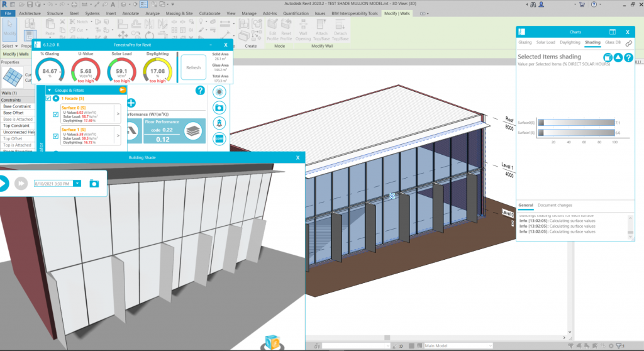Open the Massing & Site ribbon tab
This screenshot has height=351, width=644.
(179, 14)
